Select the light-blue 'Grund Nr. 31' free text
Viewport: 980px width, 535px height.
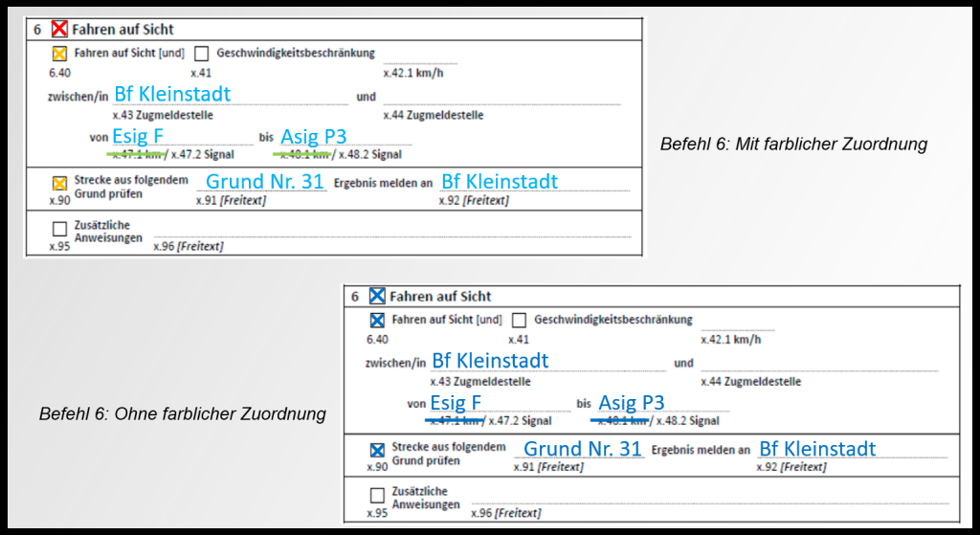265,182
